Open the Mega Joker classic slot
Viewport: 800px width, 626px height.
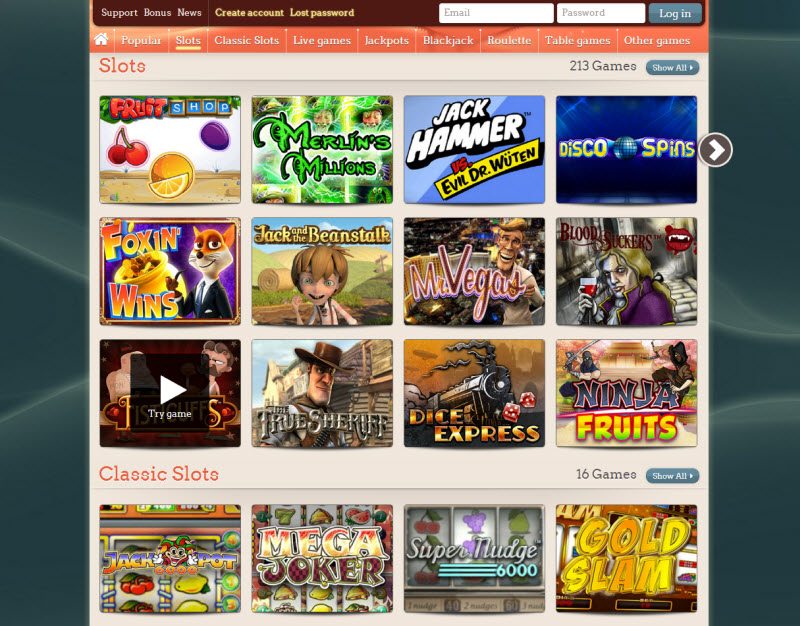(x=322, y=559)
